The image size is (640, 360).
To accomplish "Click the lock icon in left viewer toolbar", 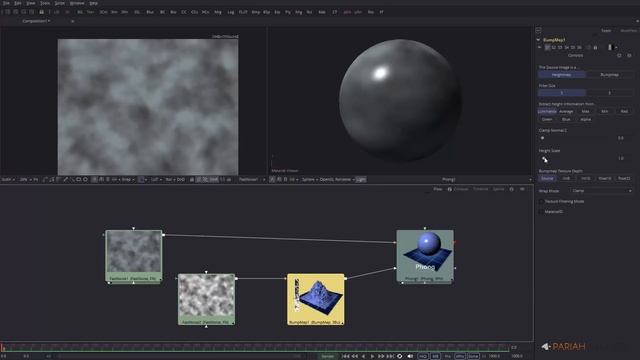I will (192, 180).
